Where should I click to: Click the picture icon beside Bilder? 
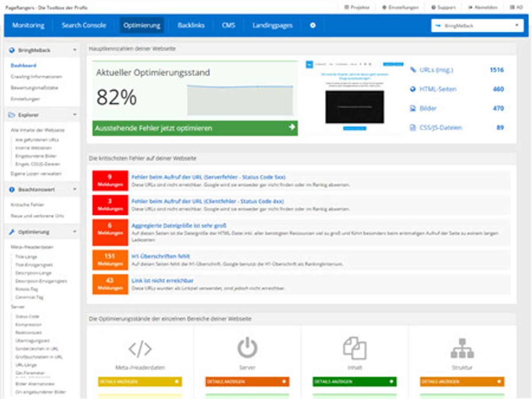tap(413, 108)
